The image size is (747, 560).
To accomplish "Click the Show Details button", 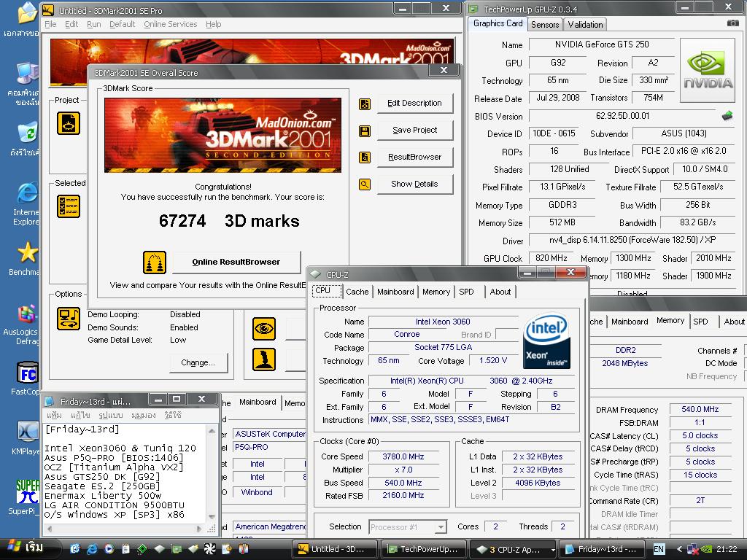I will coord(414,184).
